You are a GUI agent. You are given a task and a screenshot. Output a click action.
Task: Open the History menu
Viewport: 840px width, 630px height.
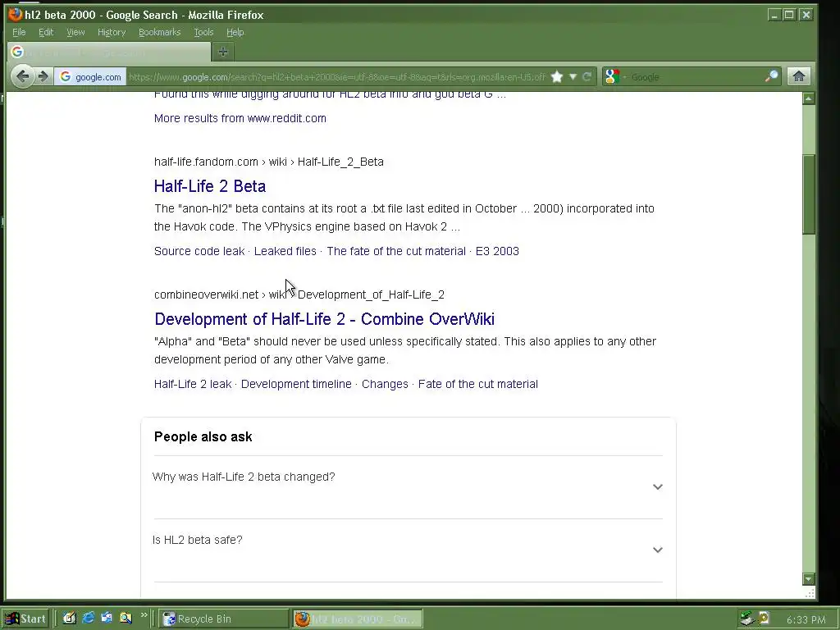[112, 32]
